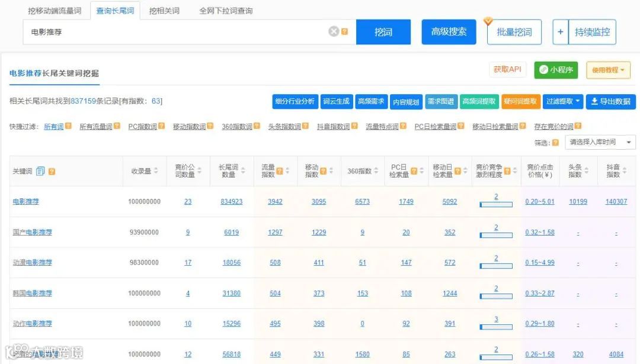
Task: Click the 高频需求 button
Action: pos(371,101)
